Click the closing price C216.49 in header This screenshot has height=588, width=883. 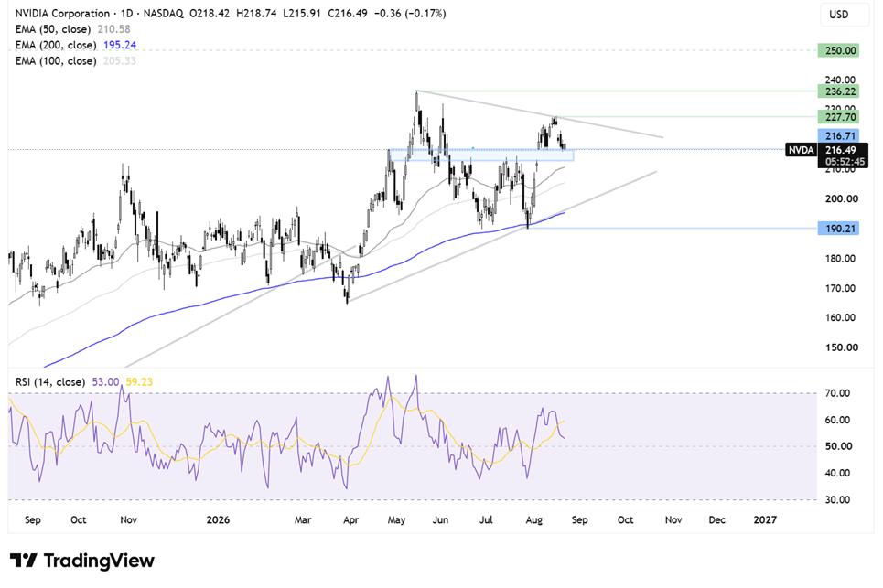[x=348, y=13]
